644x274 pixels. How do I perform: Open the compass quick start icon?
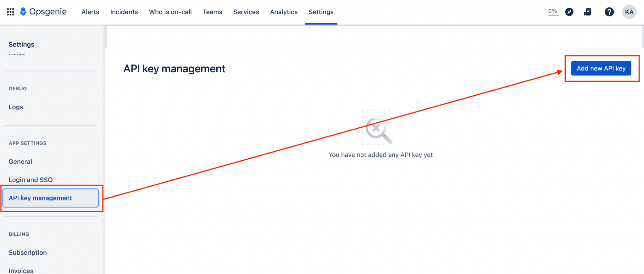(x=569, y=12)
